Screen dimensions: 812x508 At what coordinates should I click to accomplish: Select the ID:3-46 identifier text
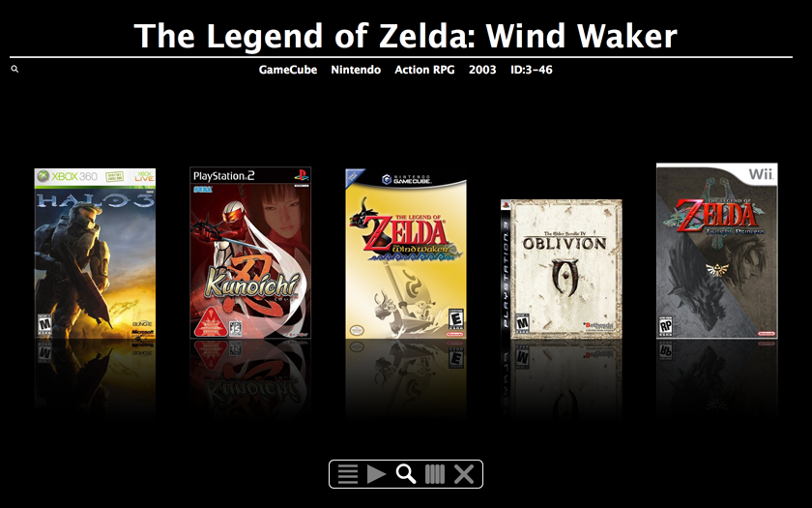point(532,70)
